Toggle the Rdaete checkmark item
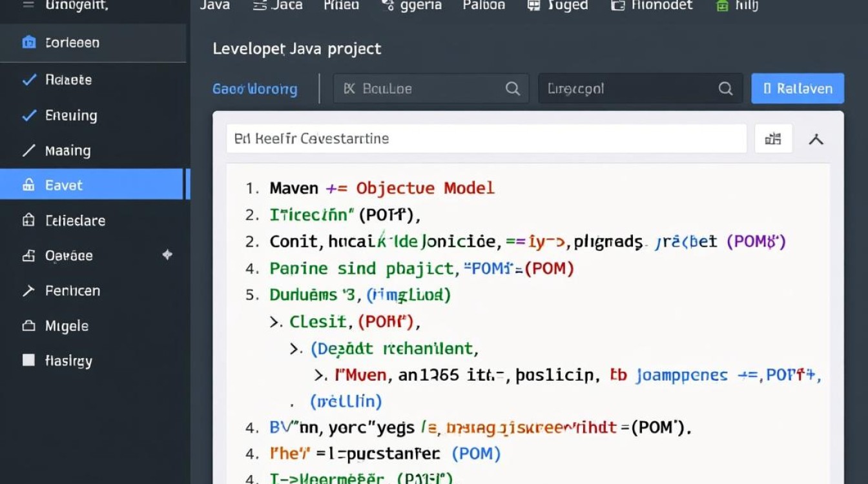The image size is (868, 484). coord(29,80)
